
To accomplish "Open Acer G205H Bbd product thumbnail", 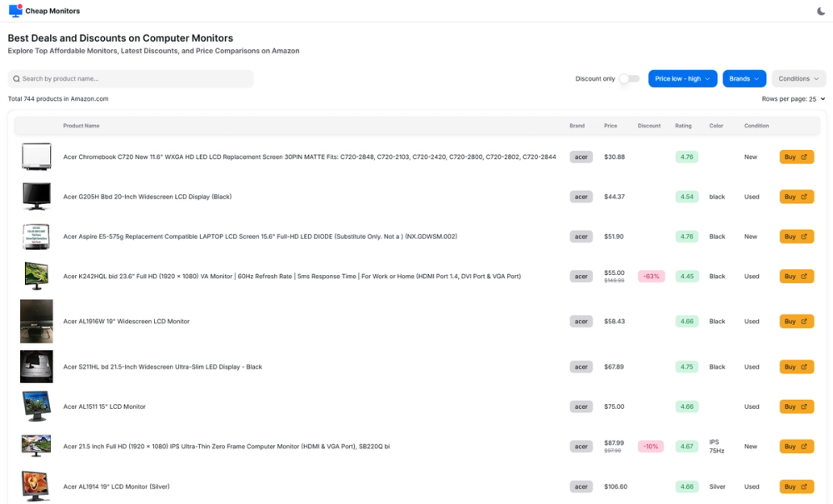I will click(37, 197).
